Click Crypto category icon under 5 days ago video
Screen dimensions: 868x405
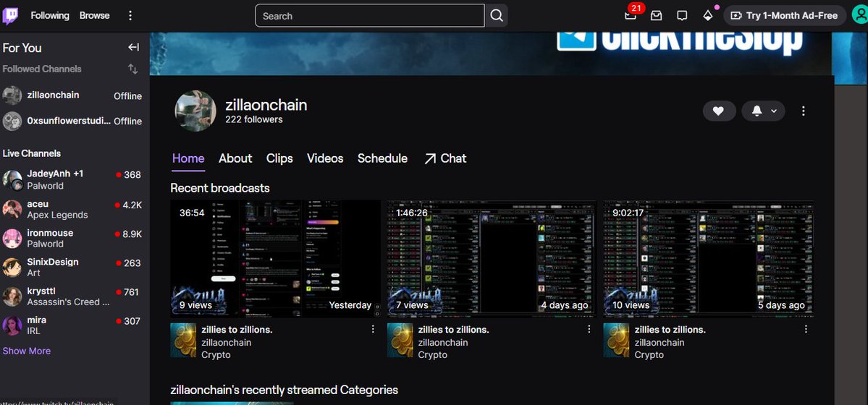(617, 340)
